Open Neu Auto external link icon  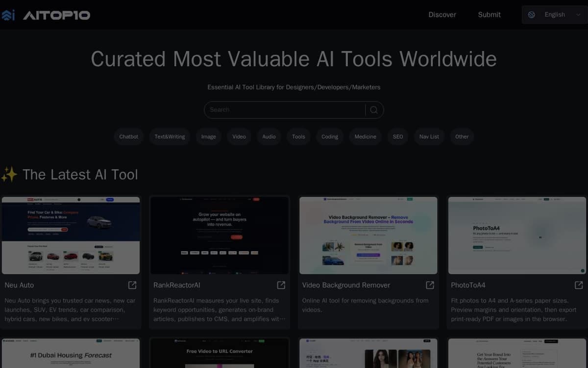[132, 285]
